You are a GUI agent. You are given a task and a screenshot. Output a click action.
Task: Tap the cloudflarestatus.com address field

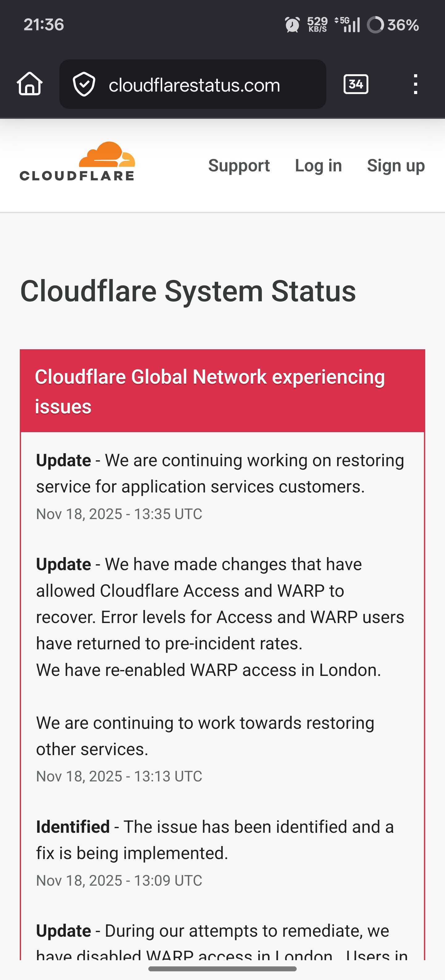pos(194,85)
